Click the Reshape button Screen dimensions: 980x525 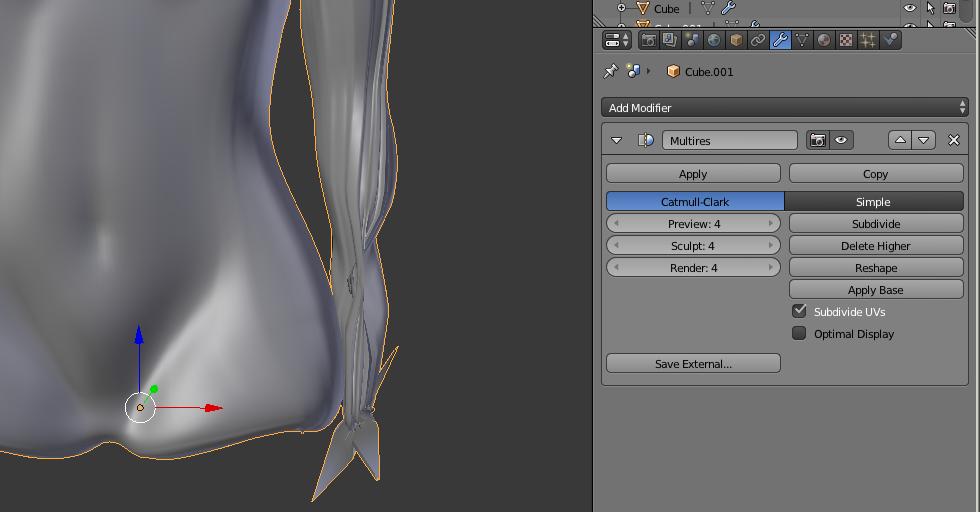876,268
